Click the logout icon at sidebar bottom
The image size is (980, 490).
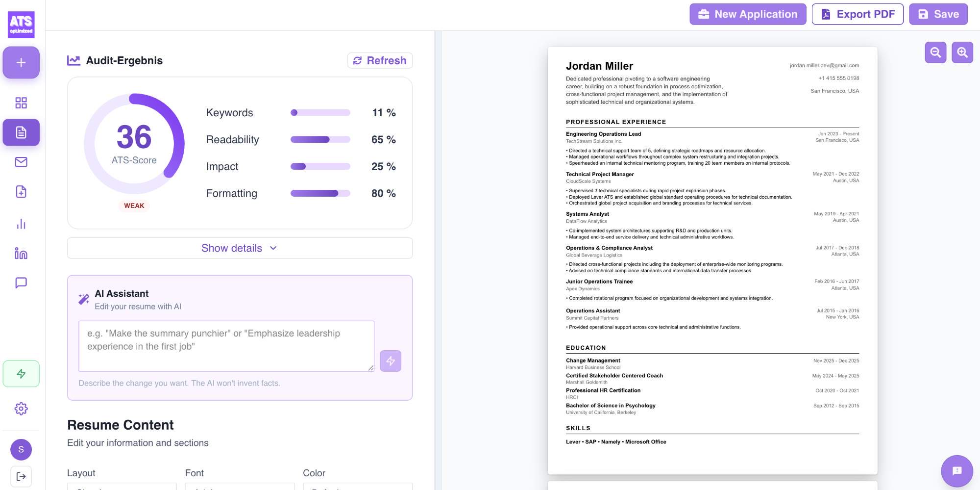pyautogui.click(x=21, y=476)
